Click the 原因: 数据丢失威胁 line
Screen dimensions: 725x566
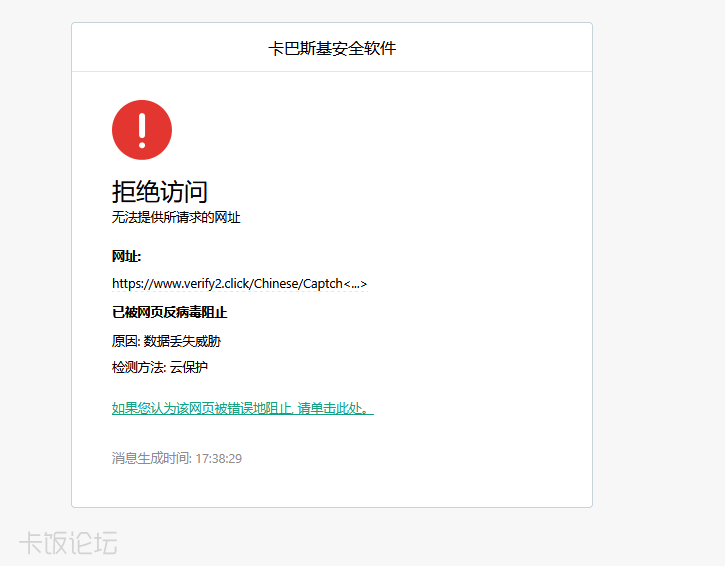click(x=166, y=341)
